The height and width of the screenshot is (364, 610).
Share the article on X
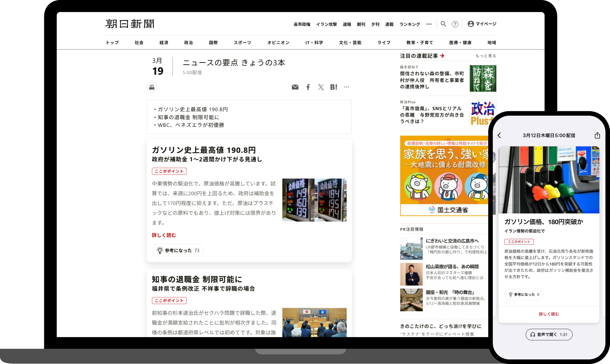(321, 87)
